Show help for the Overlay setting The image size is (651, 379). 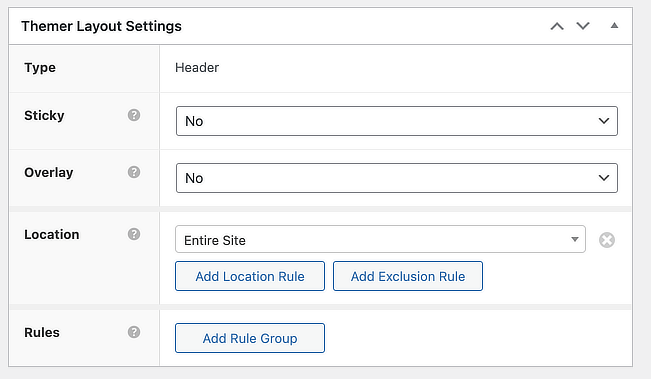[x=134, y=172]
